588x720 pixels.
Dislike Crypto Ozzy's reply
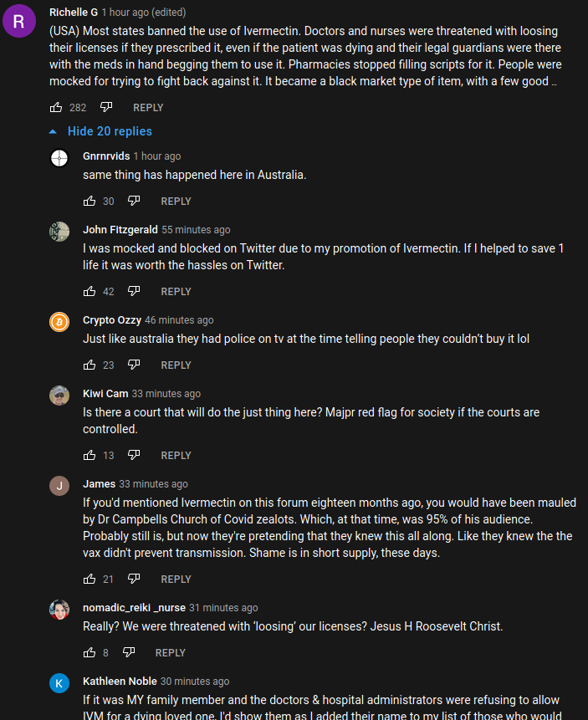pos(134,365)
